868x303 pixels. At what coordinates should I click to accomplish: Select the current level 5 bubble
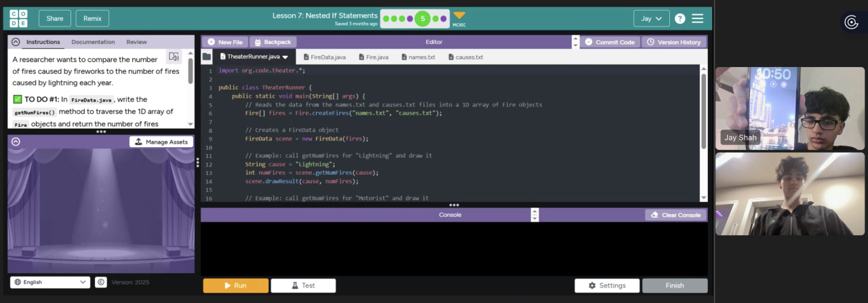tap(422, 19)
